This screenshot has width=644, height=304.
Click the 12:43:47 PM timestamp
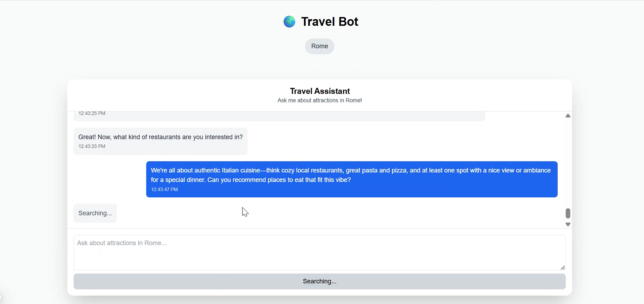point(165,190)
